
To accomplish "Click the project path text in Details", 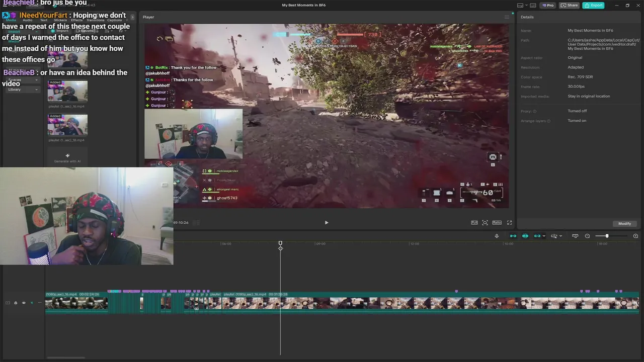I will (x=604, y=44).
